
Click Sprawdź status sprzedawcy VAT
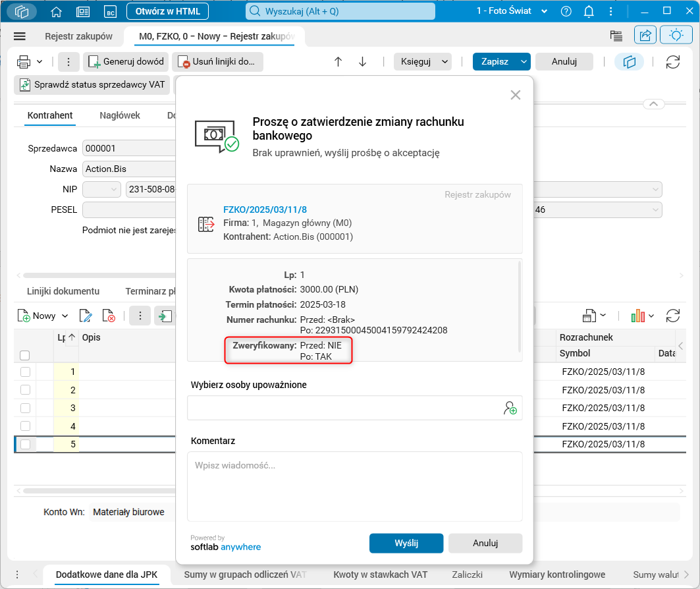tap(92, 85)
